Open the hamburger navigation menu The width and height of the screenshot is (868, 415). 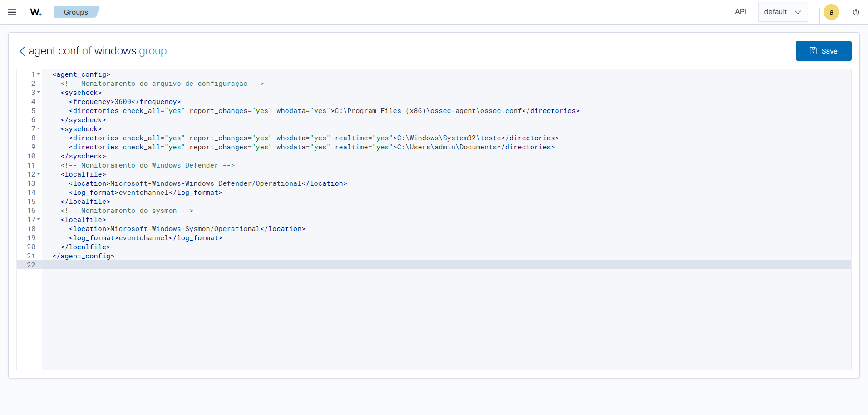12,12
